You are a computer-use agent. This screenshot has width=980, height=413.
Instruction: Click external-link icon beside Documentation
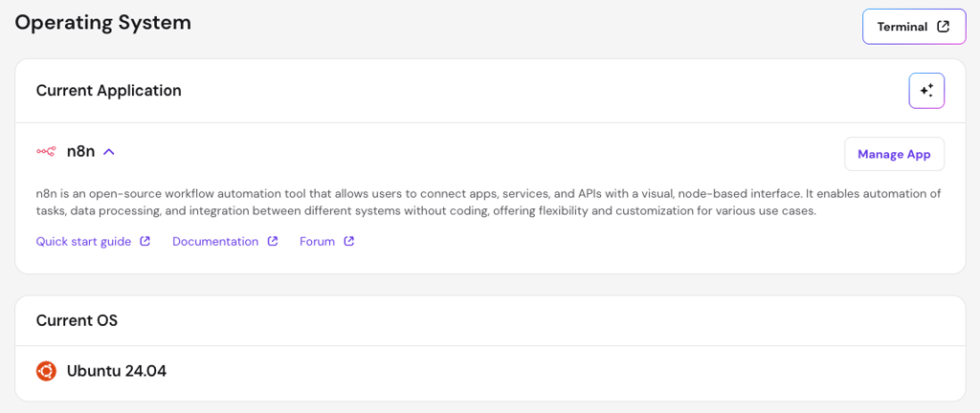(273, 242)
